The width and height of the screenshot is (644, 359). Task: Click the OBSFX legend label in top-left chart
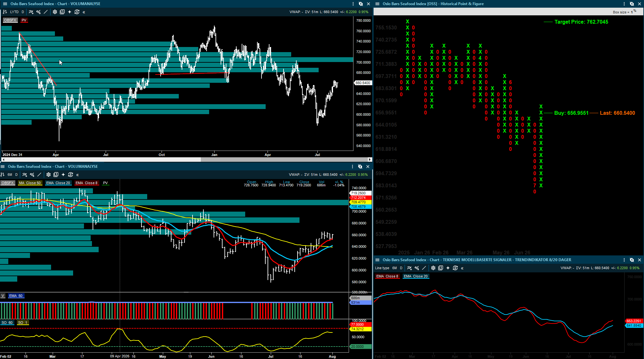pos(10,20)
